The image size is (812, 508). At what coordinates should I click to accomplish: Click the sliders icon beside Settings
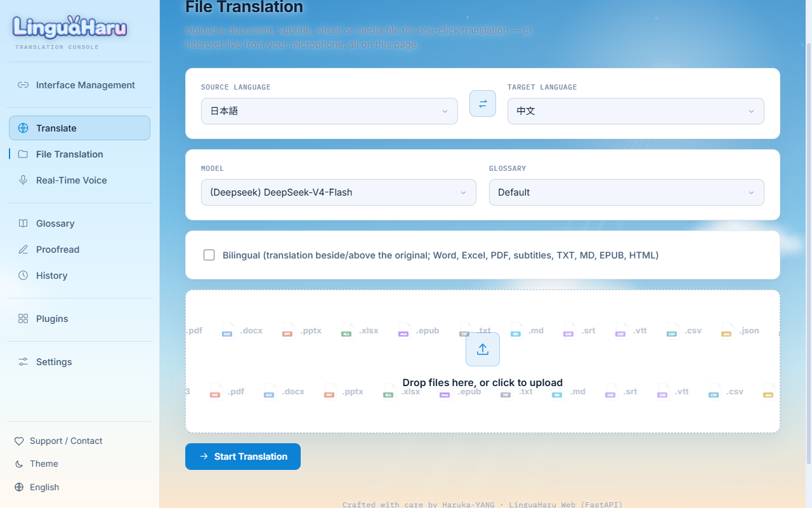click(x=23, y=362)
